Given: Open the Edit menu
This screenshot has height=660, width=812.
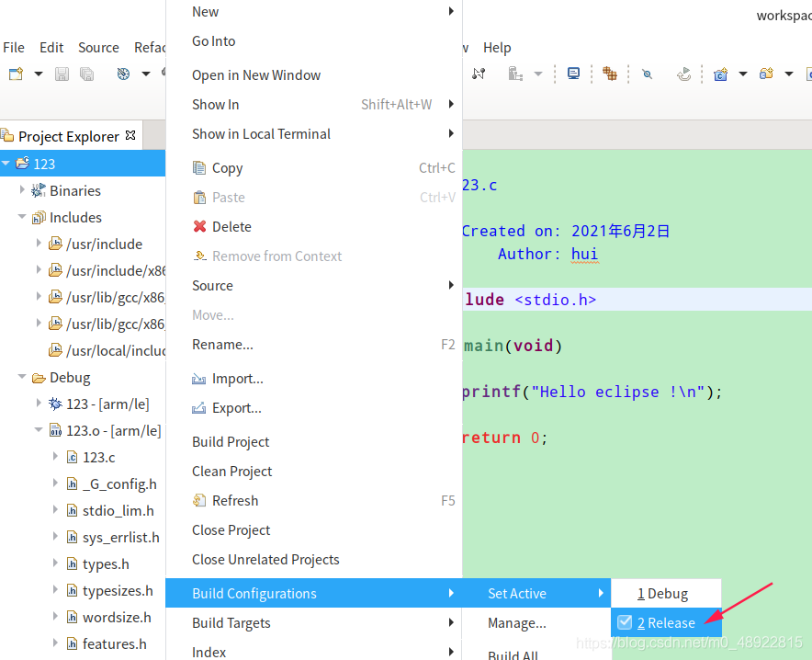Looking at the screenshot, I should [x=51, y=48].
